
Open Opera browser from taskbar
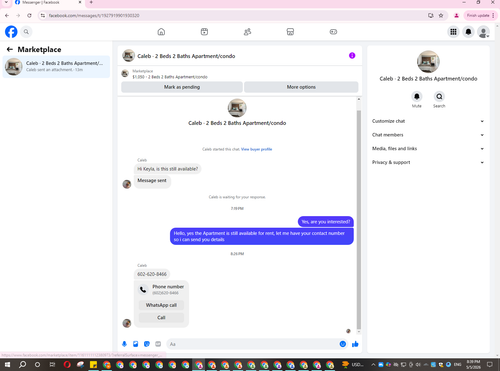(x=67, y=365)
